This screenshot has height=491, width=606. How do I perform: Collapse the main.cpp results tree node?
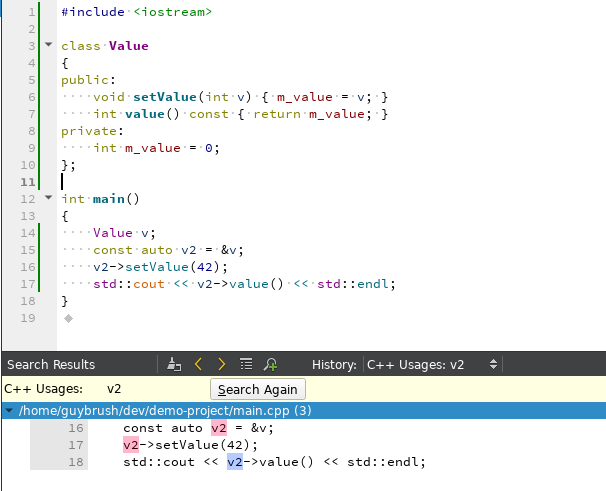pos(9,411)
